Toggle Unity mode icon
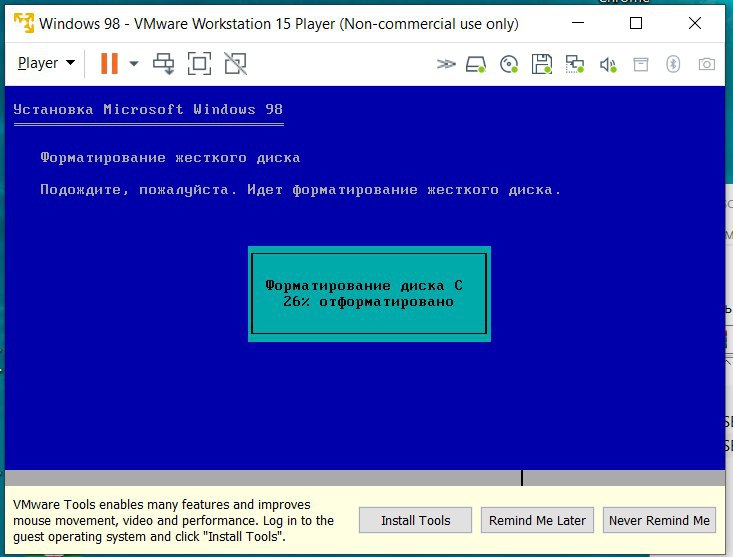The width and height of the screenshot is (733, 557). [236, 63]
